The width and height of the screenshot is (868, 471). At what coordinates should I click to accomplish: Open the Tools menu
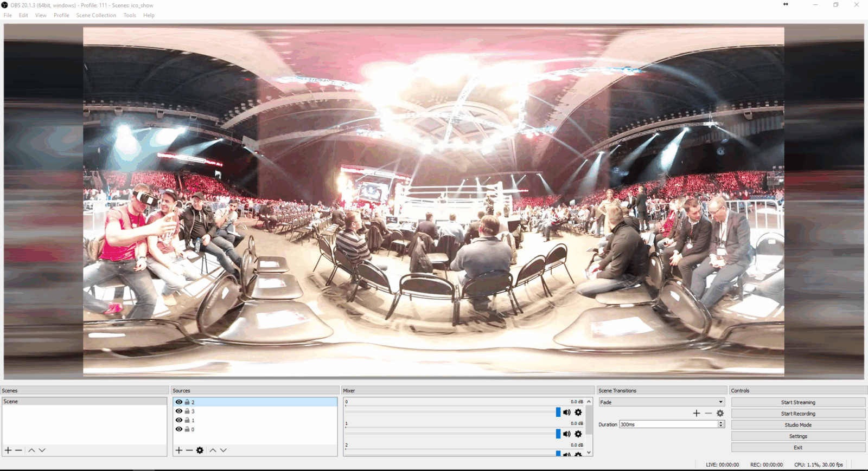[x=130, y=15]
